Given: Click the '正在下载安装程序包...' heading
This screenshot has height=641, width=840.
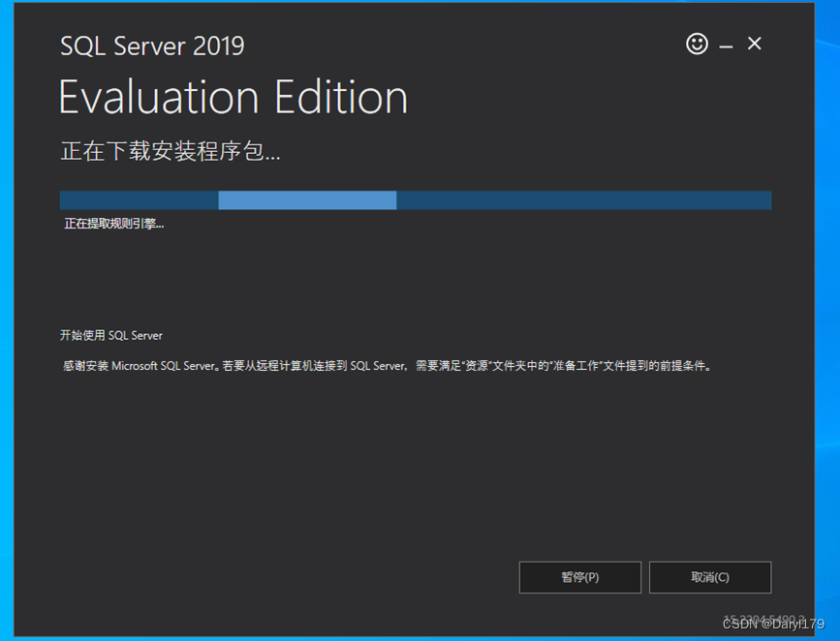Looking at the screenshot, I should coord(171,150).
